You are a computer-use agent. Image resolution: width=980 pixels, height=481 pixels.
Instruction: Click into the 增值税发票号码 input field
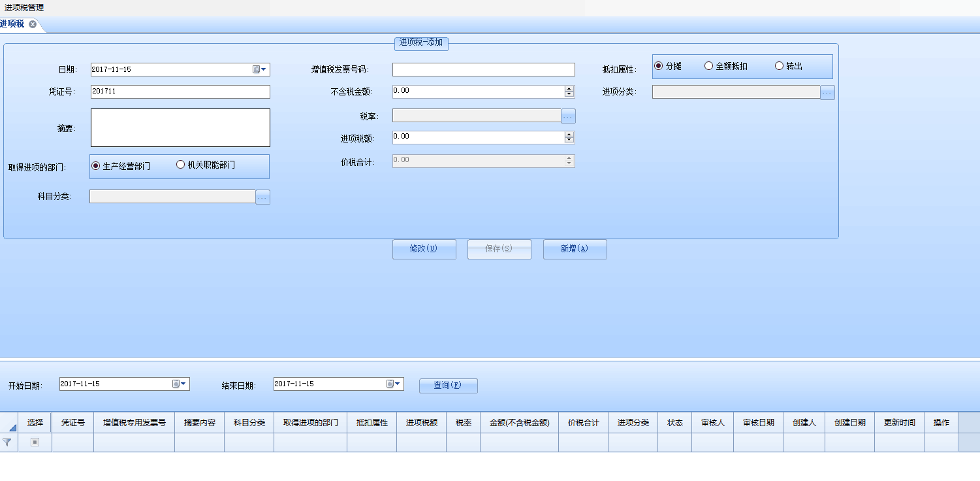(x=483, y=69)
